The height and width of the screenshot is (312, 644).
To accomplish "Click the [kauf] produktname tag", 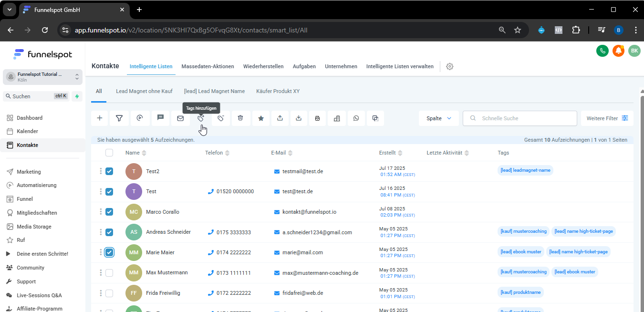I will (x=520, y=292).
